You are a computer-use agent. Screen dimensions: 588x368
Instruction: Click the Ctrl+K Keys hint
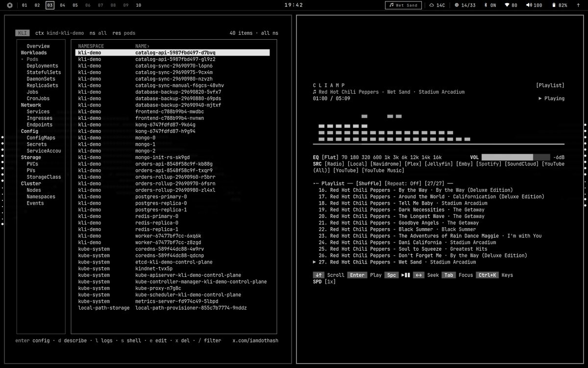(488, 275)
